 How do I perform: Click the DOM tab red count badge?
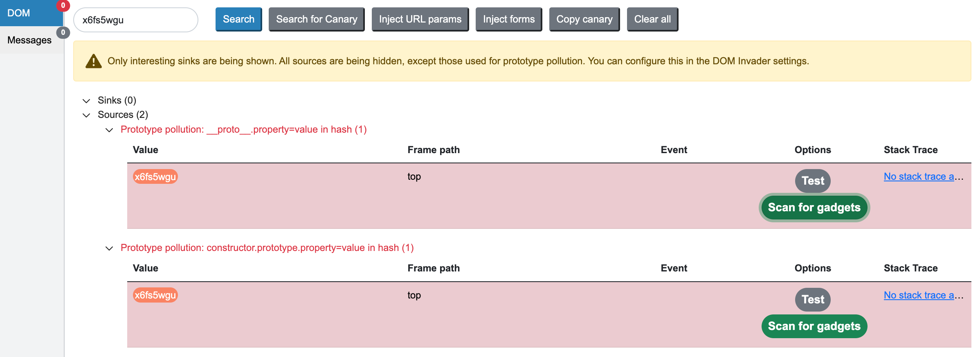pyautogui.click(x=63, y=6)
